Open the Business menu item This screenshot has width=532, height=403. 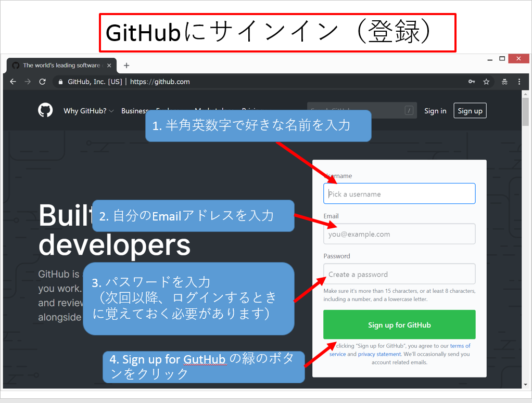(133, 111)
